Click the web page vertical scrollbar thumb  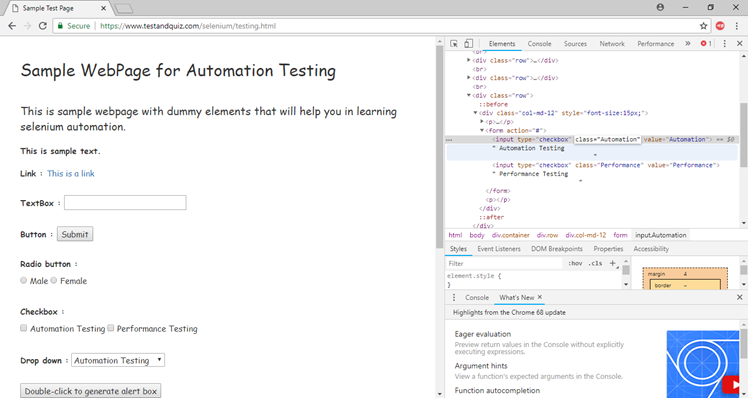(x=439, y=147)
